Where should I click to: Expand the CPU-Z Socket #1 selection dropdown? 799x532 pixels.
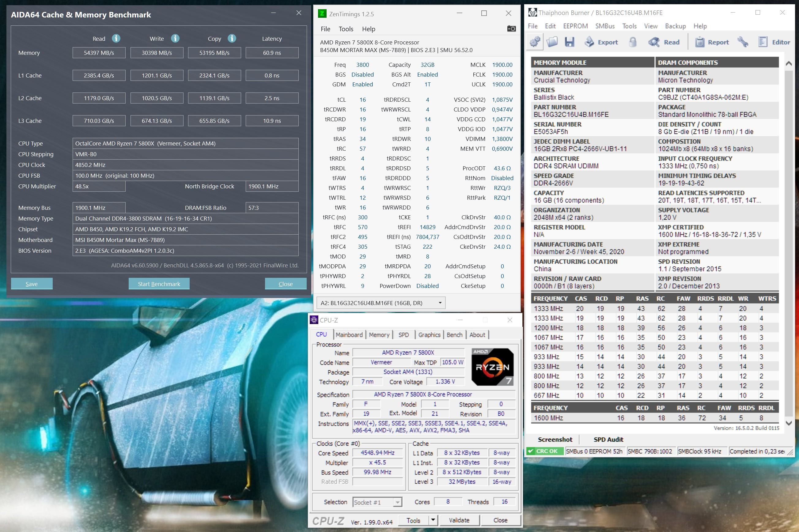click(x=397, y=502)
